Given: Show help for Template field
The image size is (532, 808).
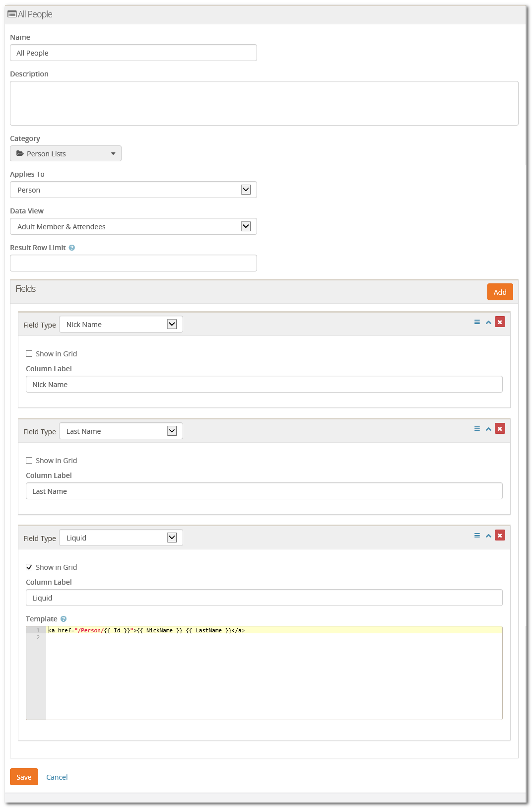Looking at the screenshot, I should (64, 619).
